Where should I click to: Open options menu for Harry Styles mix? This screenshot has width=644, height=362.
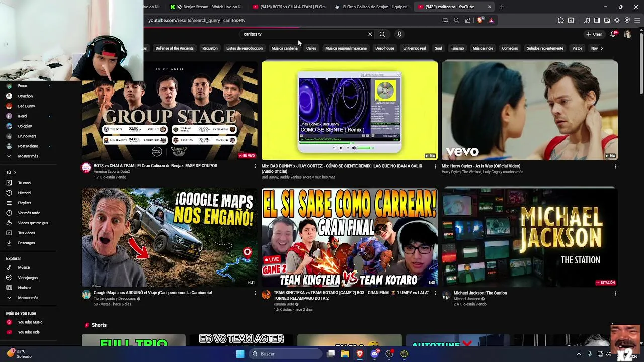click(x=615, y=166)
